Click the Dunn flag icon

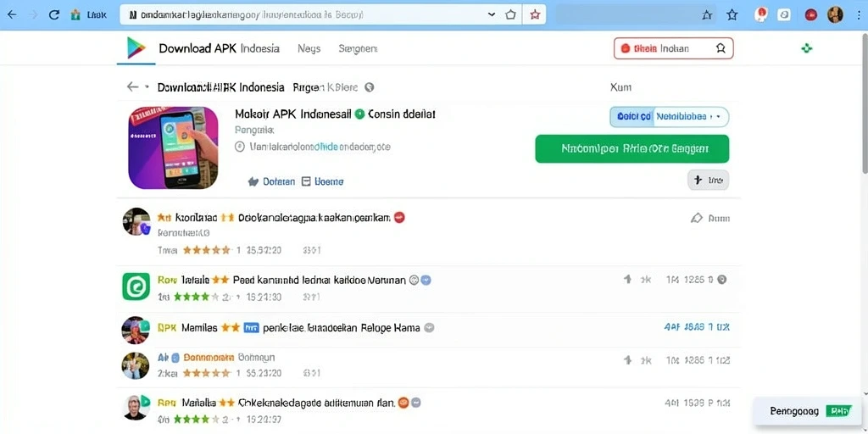[x=697, y=218]
